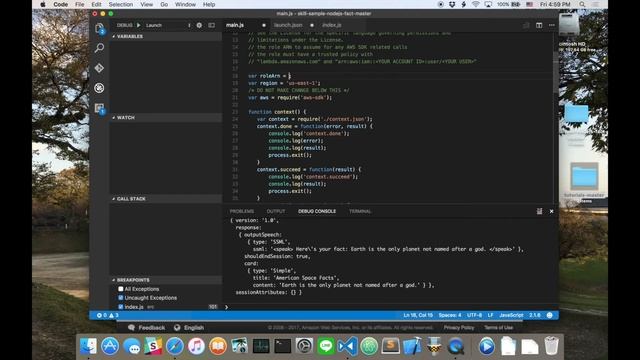Open changes icon left of split editor
640x360 pixels.
point(527,25)
